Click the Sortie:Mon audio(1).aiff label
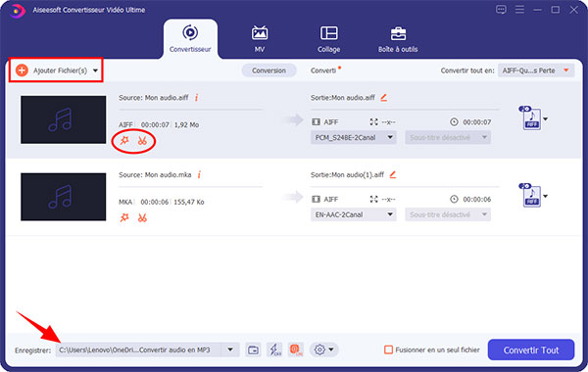 (x=347, y=175)
